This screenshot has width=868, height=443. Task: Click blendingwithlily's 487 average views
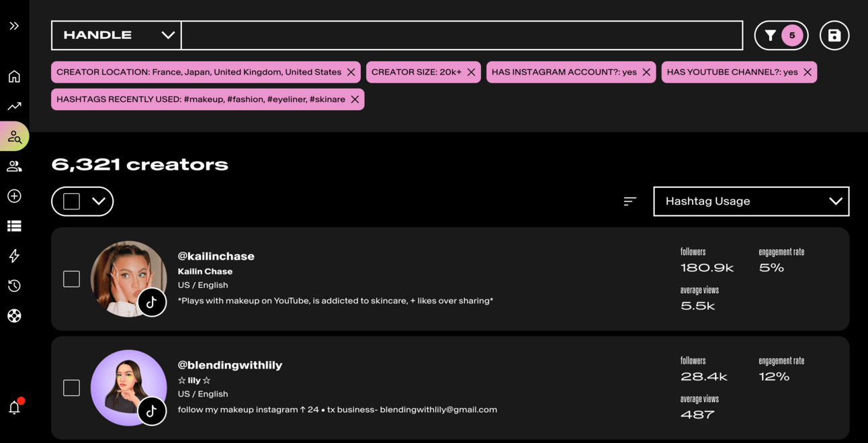[x=697, y=415]
